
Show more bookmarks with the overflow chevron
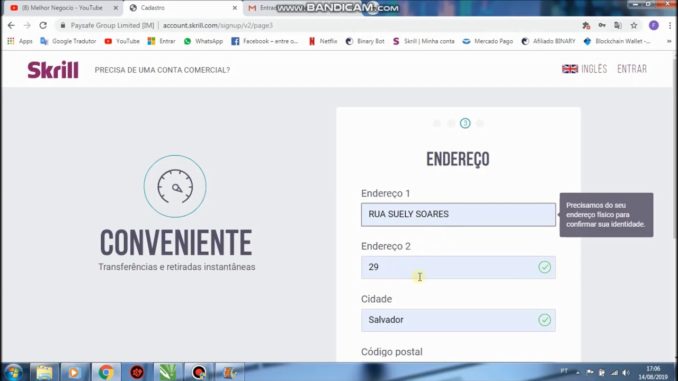tap(669, 41)
